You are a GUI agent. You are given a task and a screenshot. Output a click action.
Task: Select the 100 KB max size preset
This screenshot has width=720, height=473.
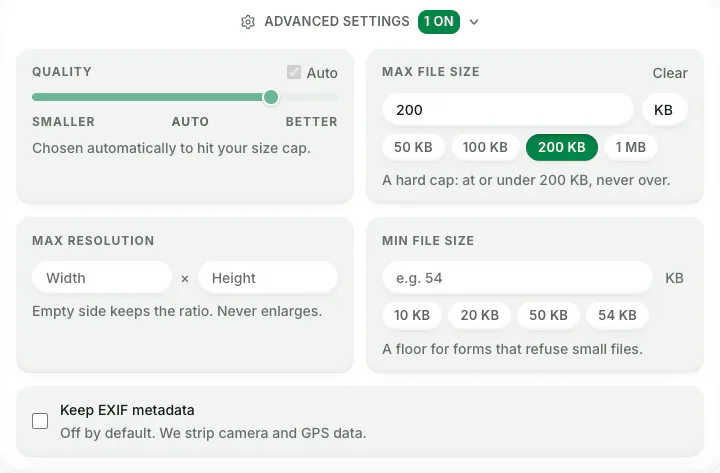point(485,147)
